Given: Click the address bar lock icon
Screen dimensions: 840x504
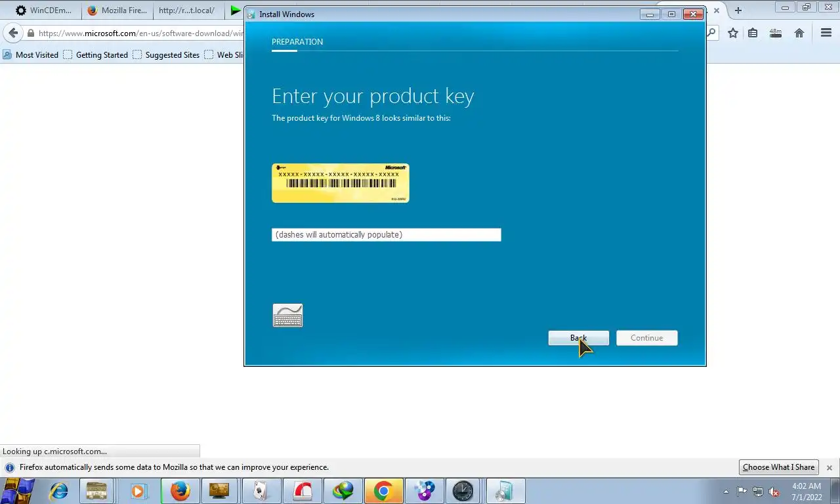Looking at the screenshot, I should (x=30, y=33).
